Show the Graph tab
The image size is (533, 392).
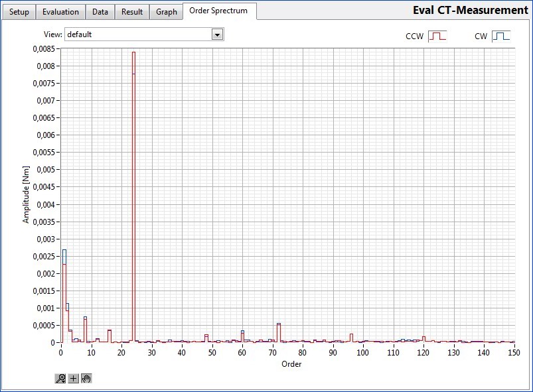click(167, 12)
